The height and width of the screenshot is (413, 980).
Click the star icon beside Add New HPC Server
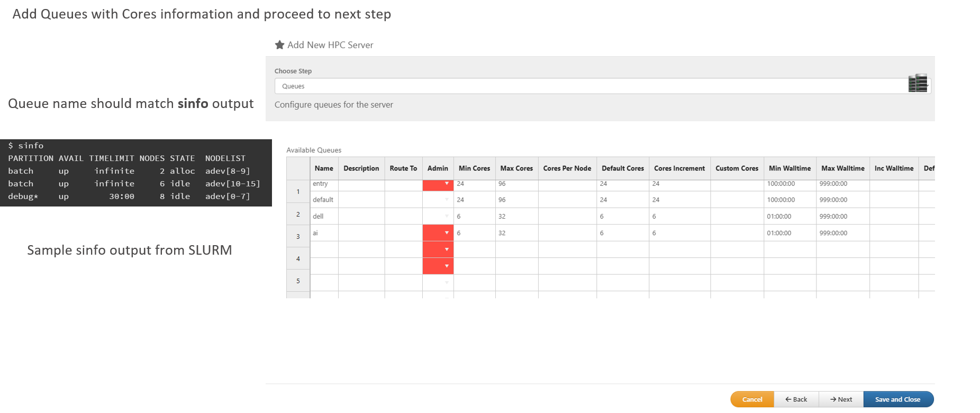click(279, 45)
